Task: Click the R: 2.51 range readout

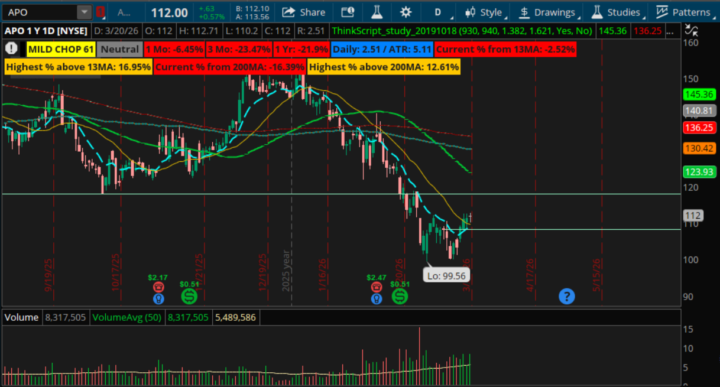Action: click(310, 31)
